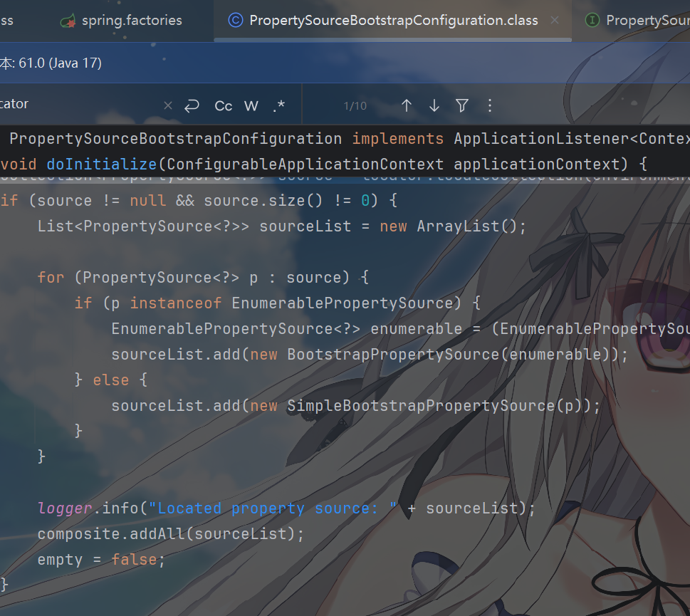The image size is (690, 616).
Task: Toggle Regex (.*) search option
Action: pyautogui.click(x=279, y=106)
